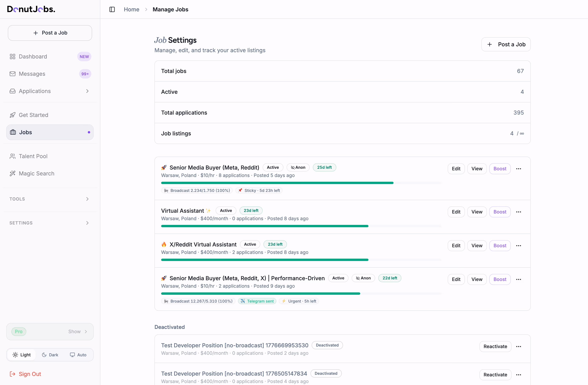Edit the X/Reddit Virtual Assistant job
588x385 pixels.
click(456, 245)
